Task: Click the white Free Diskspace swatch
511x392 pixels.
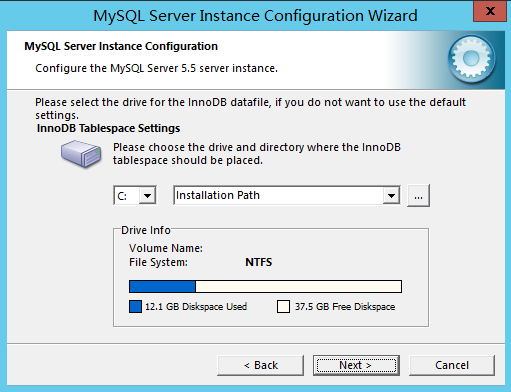Action: pos(283,307)
